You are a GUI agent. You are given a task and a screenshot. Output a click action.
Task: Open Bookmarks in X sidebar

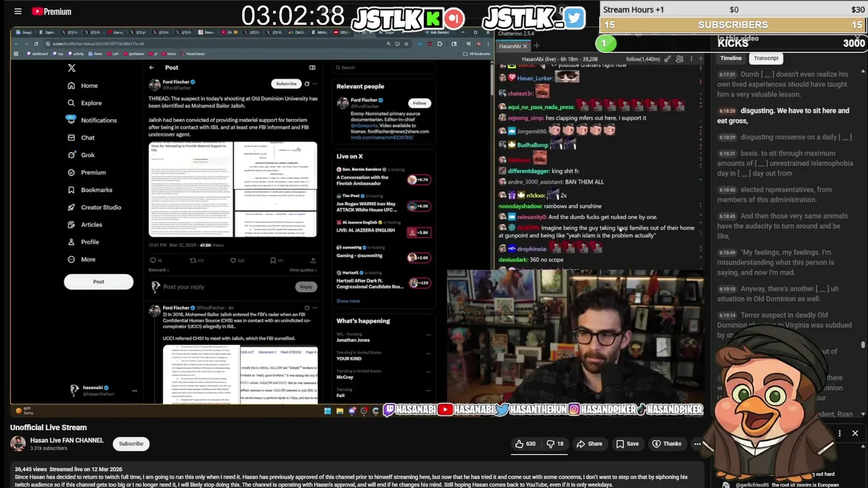coord(90,190)
